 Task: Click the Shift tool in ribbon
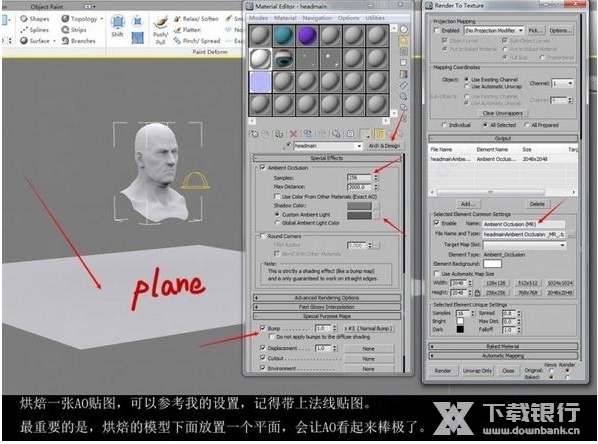click(117, 26)
